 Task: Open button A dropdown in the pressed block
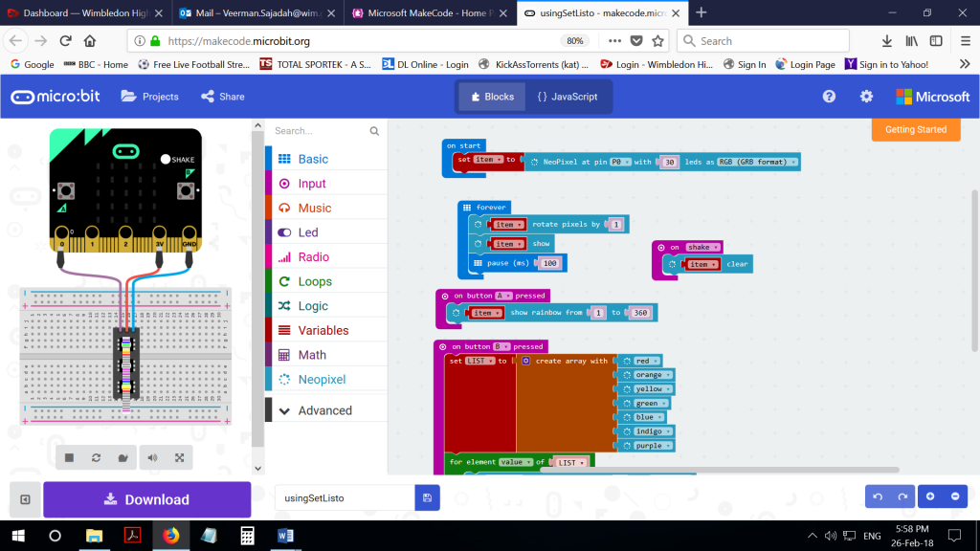coord(503,296)
